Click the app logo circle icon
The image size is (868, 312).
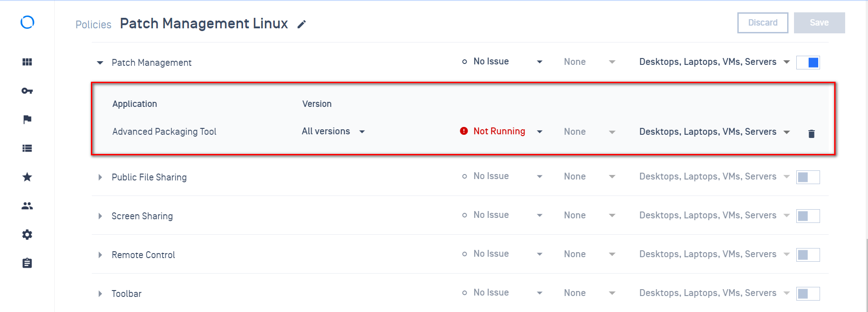click(x=27, y=22)
